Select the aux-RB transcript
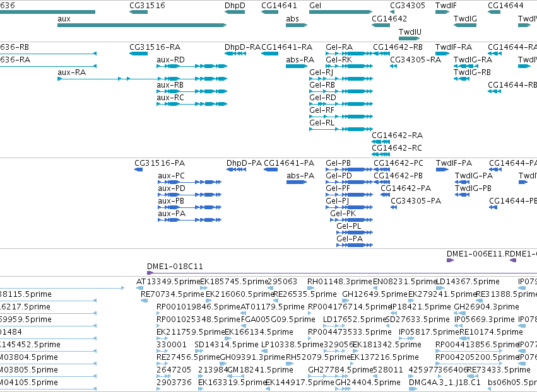 coord(192,91)
